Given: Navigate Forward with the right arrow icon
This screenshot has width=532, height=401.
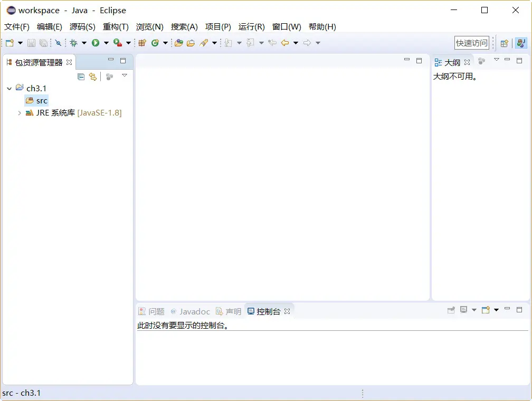Looking at the screenshot, I should tap(307, 43).
